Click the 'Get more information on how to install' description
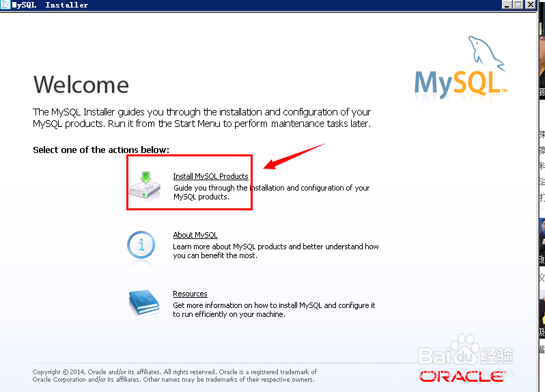This screenshot has width=545, height=392. point(274,309)
